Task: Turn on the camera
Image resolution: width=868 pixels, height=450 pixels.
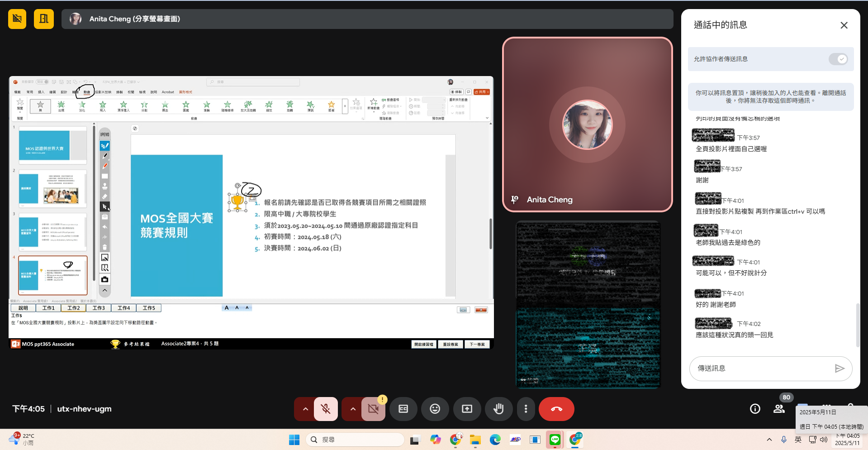Action: tap(373, 409)
